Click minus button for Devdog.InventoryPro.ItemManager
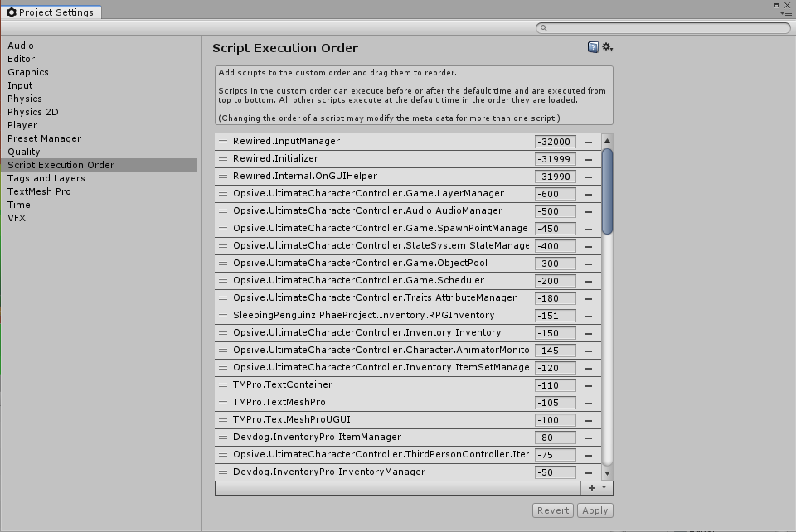The height and width of the screenshot is (532, 796). (x=589, y=438)
